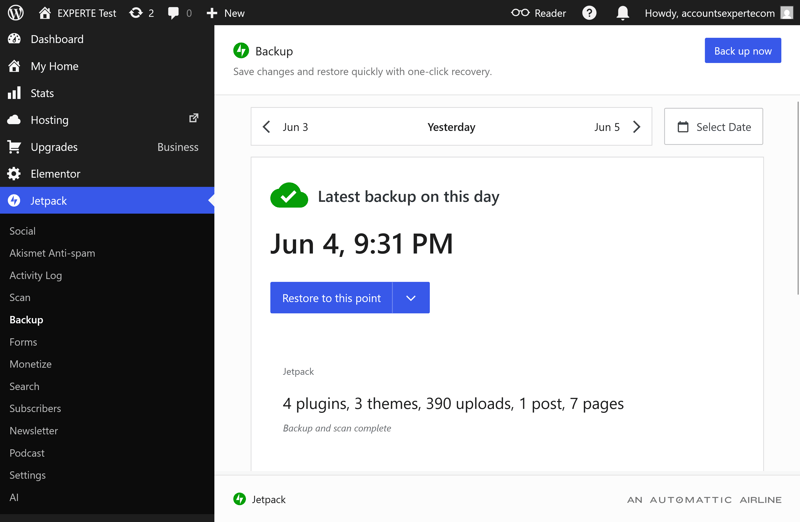Open Jetpack Social submenu
Image resolution: width=800 pixels, height=522 pixels.
pyautogui.click(x=22, y=231)
